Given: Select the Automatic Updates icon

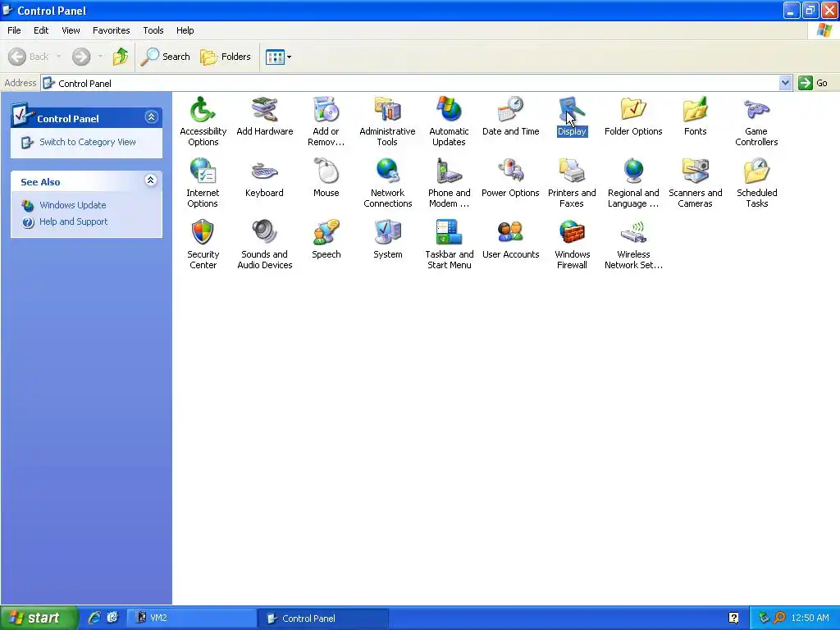Looking at the screenshot, I should [449, 121].
